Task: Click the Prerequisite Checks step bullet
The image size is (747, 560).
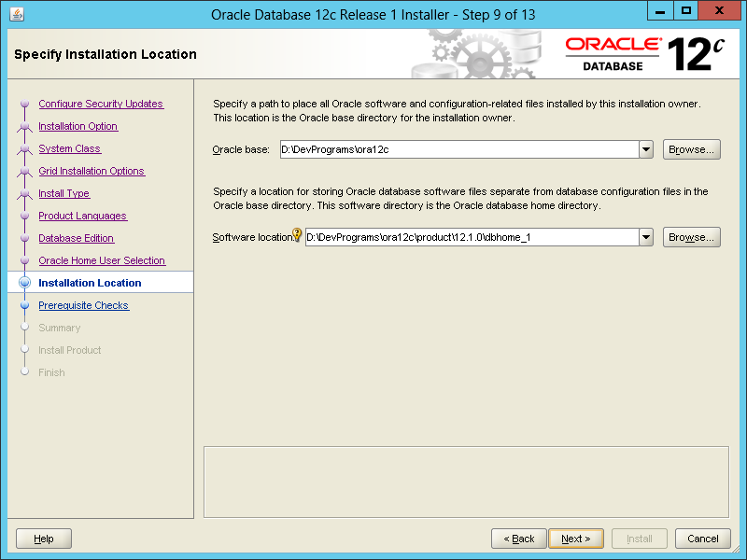Action: point(25,305)
